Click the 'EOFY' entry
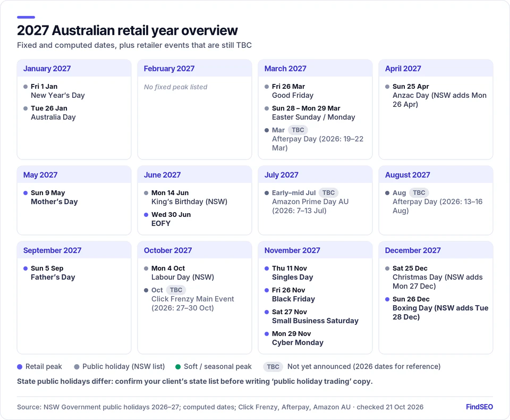The width and height of the screenshot is (510, 420). coord(161,224)
